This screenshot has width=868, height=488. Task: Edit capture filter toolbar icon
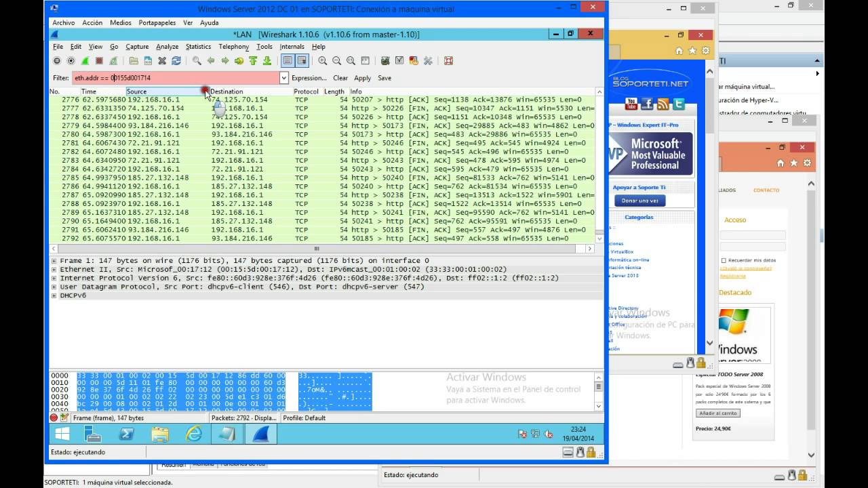pos(385,60)
